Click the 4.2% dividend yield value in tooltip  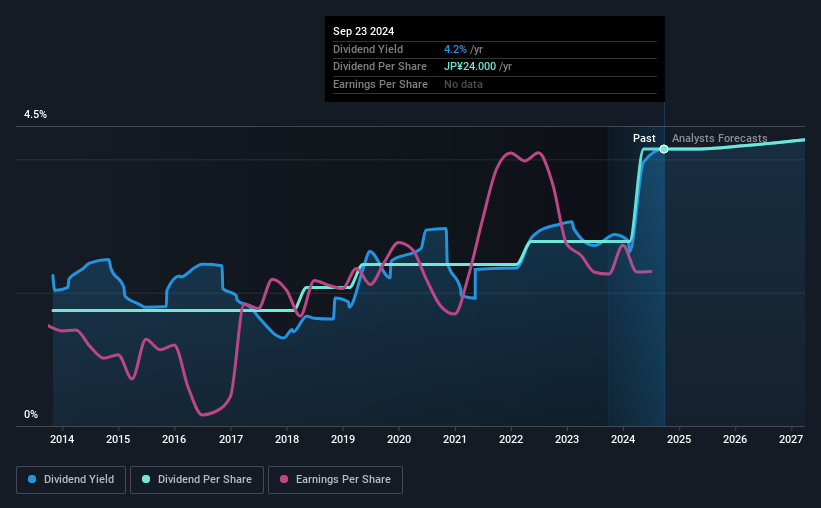tap(455, 49)
